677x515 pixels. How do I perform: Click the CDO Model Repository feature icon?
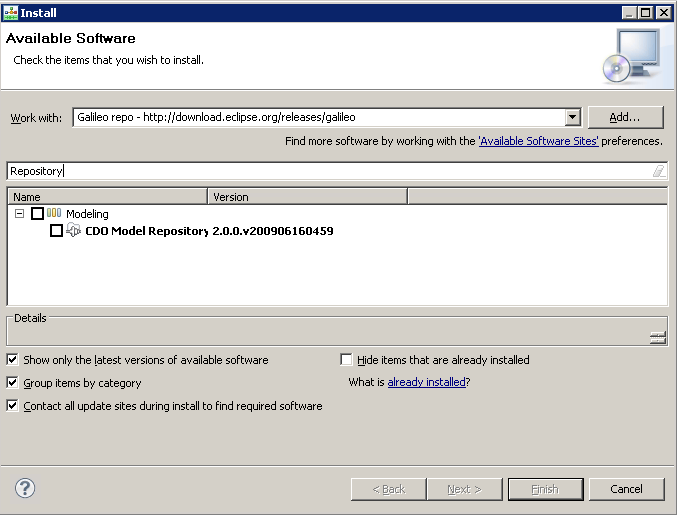coord(74,231)
